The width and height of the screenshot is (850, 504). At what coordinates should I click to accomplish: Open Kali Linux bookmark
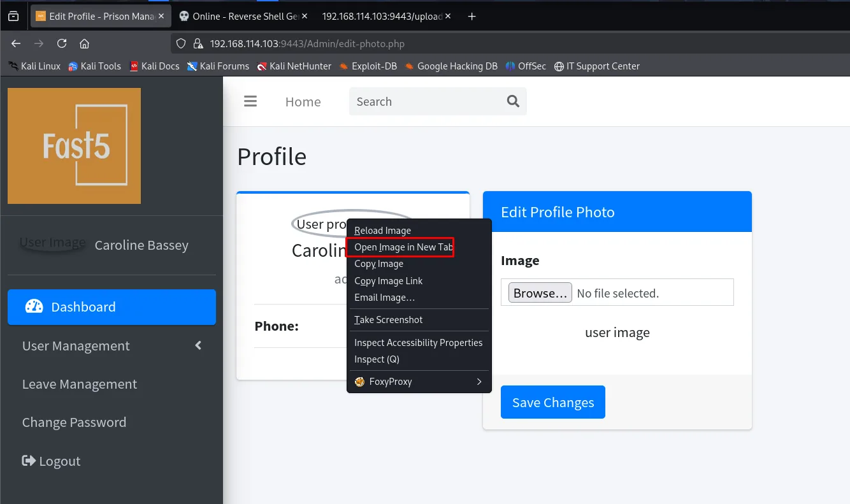35,66
